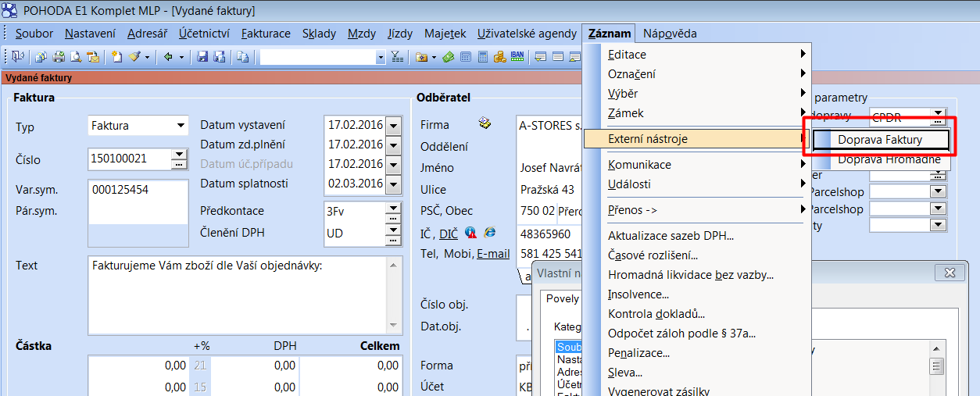
Task: Open the Nápověda menu
Action: [x=669, y=34]
